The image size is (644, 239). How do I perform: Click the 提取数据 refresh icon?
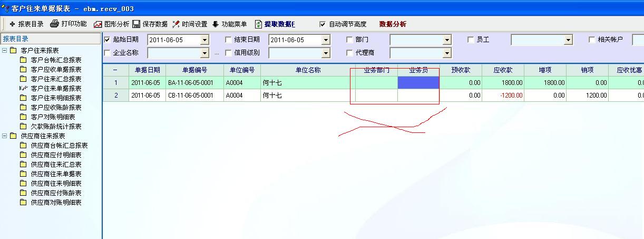pos(258,24)
